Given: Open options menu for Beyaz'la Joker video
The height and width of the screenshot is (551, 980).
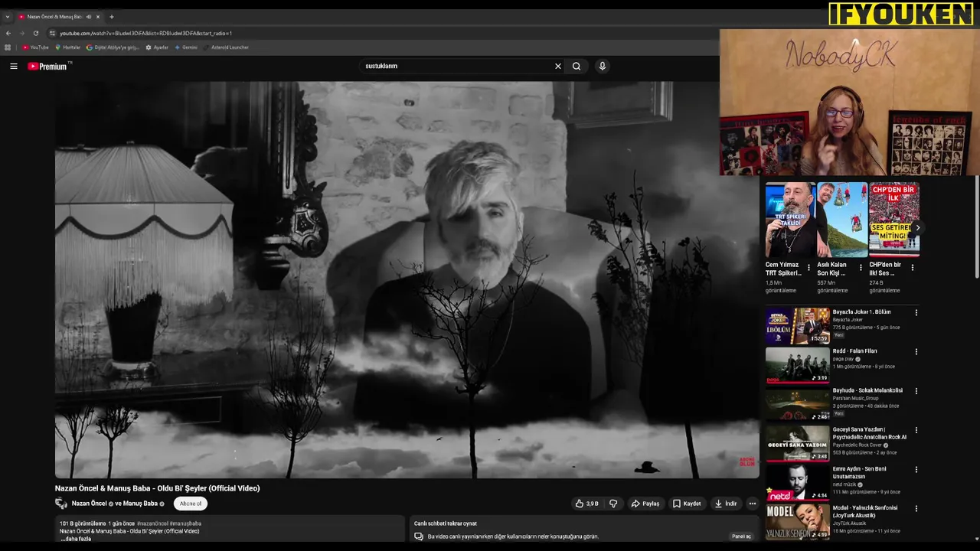Looking at the screenshot, I should coord(916,313).
